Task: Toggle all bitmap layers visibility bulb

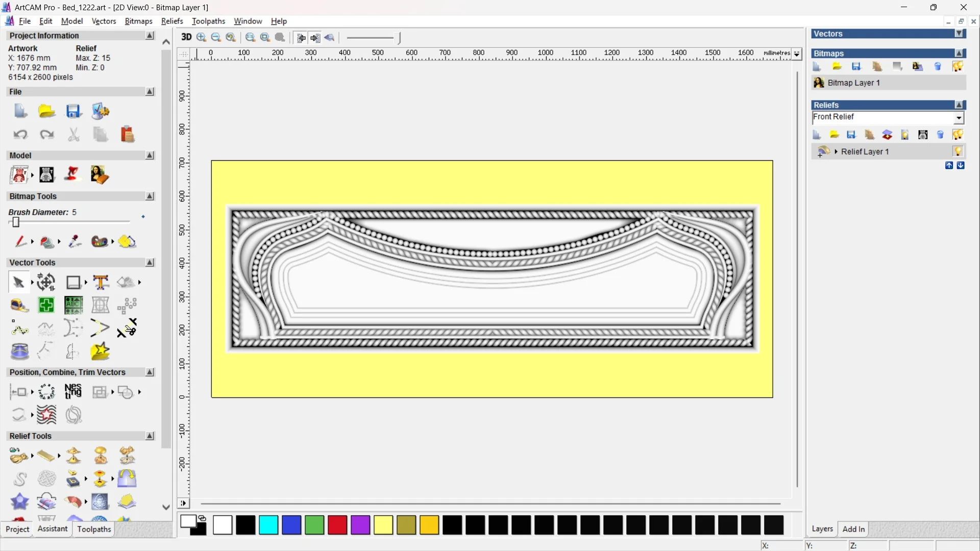Action: point(958,66)
